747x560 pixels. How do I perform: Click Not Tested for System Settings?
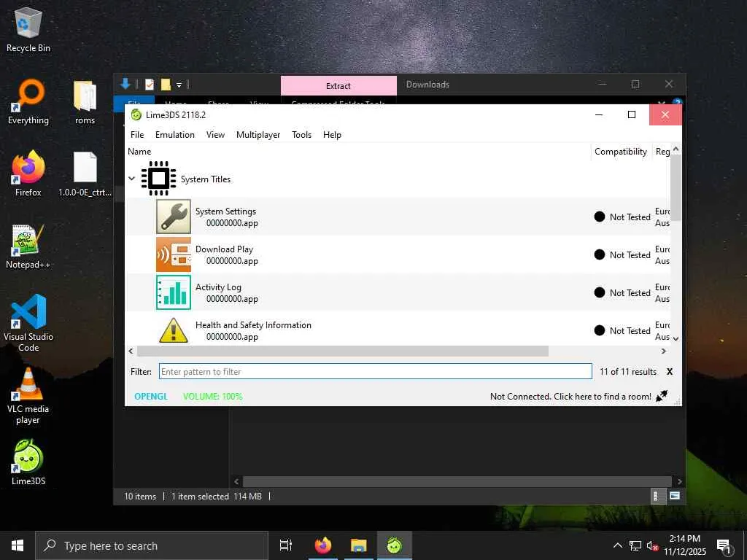(x=622, y=217)
